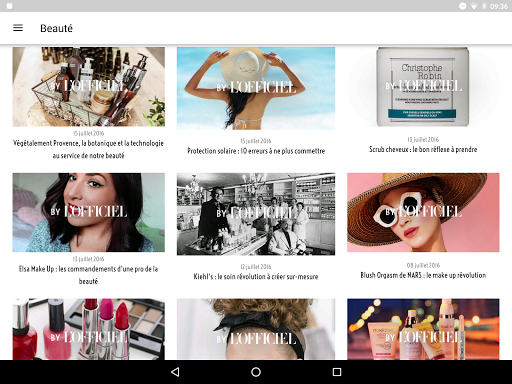
Task: Tap the Android back button
Action: (175, 372)
